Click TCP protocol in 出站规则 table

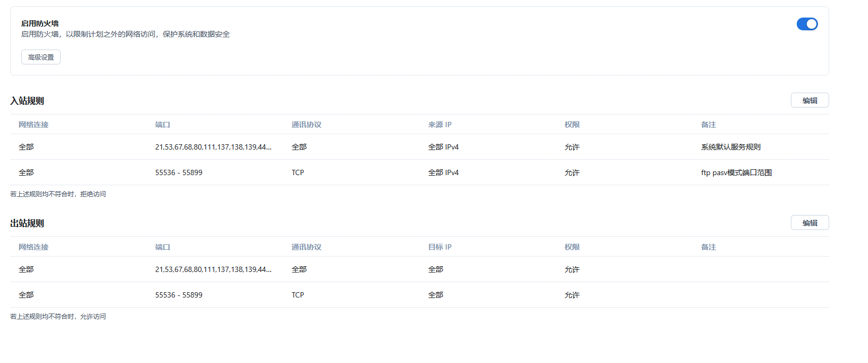point(298,295)
